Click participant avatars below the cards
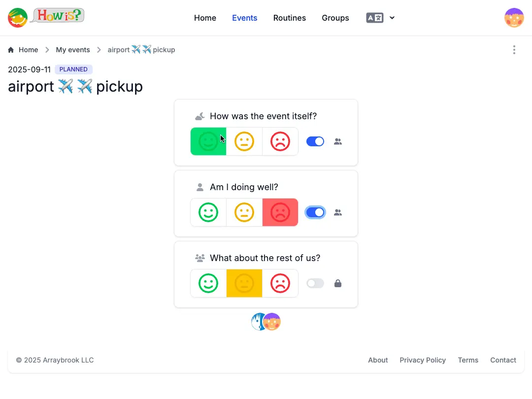The height and width of the screenshot is (399, 532). point(266,322)
